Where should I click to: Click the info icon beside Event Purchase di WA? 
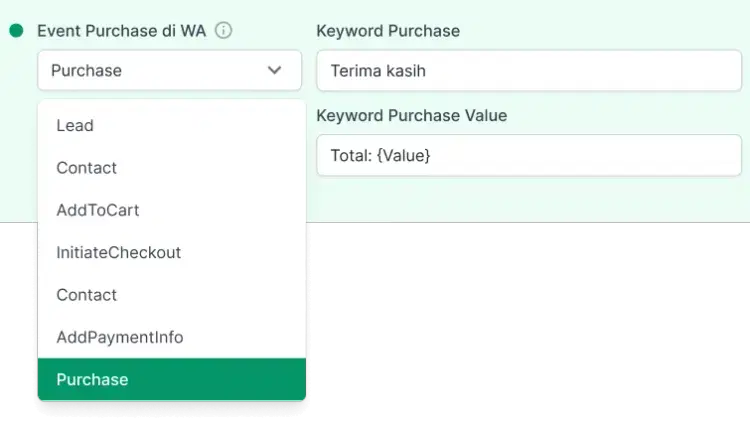pos(224,31)
